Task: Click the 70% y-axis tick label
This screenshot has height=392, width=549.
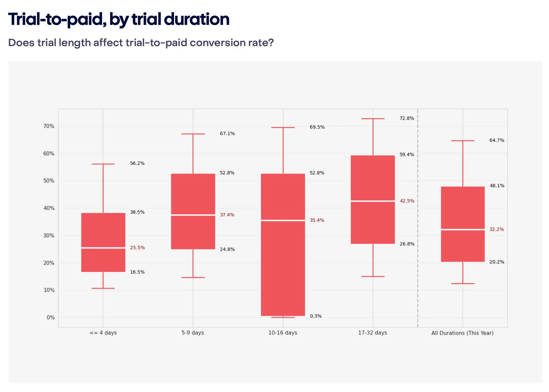Action: coord(49,126)
